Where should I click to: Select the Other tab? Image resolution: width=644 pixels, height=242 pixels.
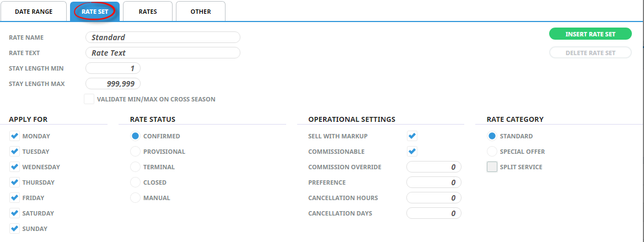coord(201,12)
